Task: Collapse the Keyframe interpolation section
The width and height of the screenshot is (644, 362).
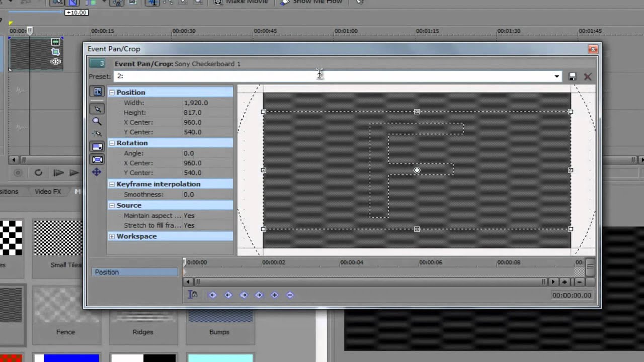Action: click(x=112, y=184)
